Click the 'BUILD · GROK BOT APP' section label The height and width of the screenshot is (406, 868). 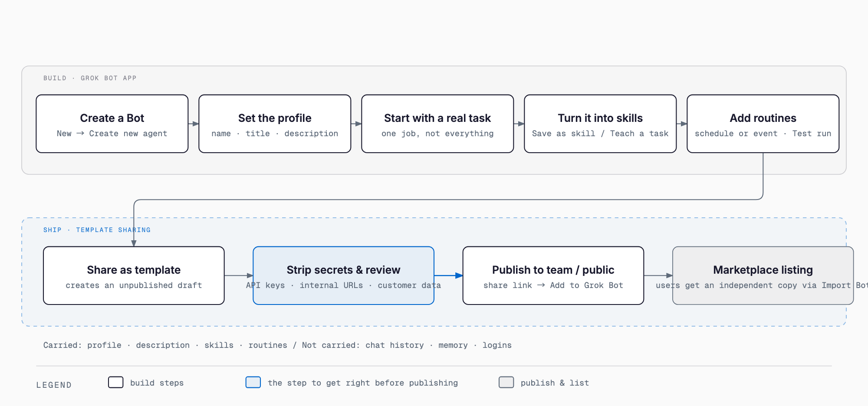click(90, 78)
